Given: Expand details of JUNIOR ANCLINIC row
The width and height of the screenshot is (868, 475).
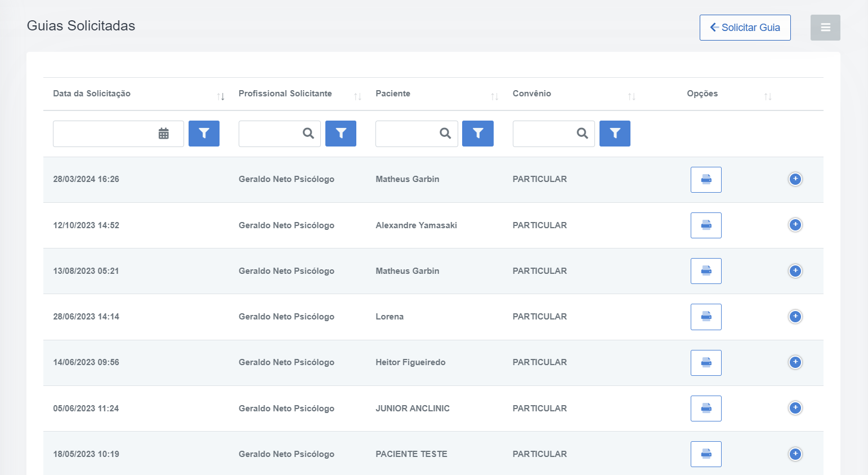Looking at the screenshot, I should click(795, 408).
